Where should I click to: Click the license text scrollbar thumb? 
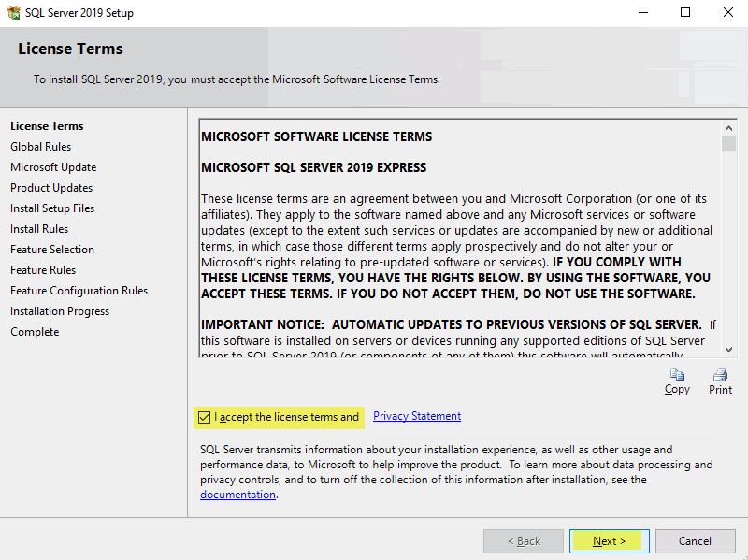[728, 144]
